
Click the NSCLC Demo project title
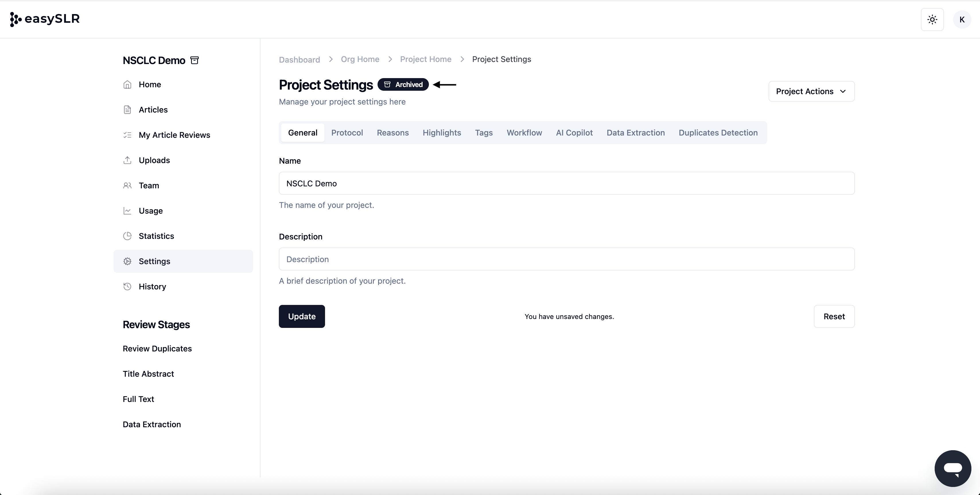[154, 61]
